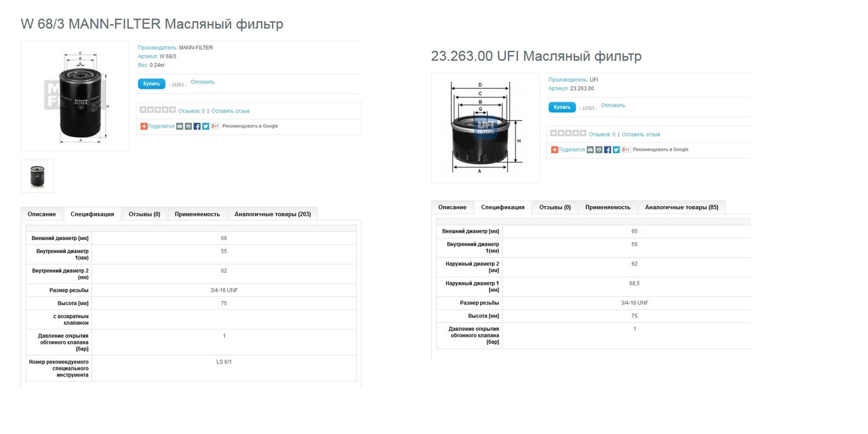This screenshot has width=868, height=434.
Task: Share 23.263.00 UFI filter on Facebook
Action: (608, 150)
